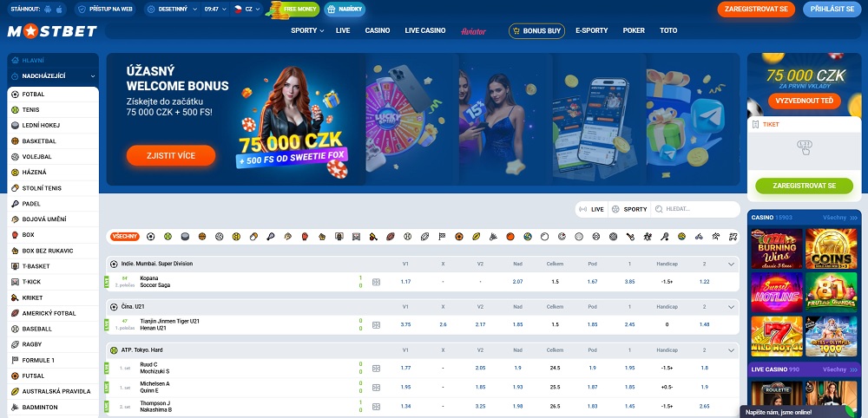Click the tennis ball icon in sports filter row
This screenshot has height=418, width=868.
coord(167,236)
